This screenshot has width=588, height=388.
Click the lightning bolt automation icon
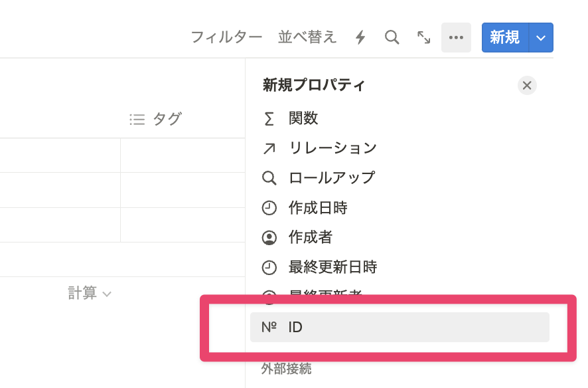coord(360,37)
